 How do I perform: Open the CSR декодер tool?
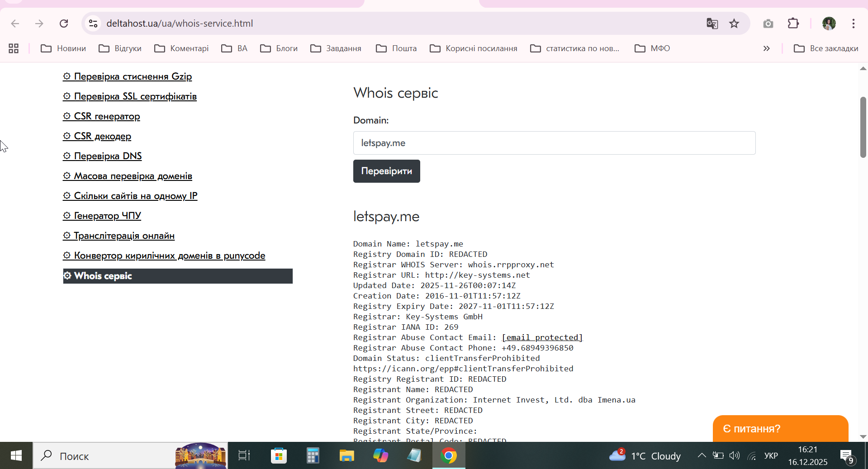[x=97, y=136]
